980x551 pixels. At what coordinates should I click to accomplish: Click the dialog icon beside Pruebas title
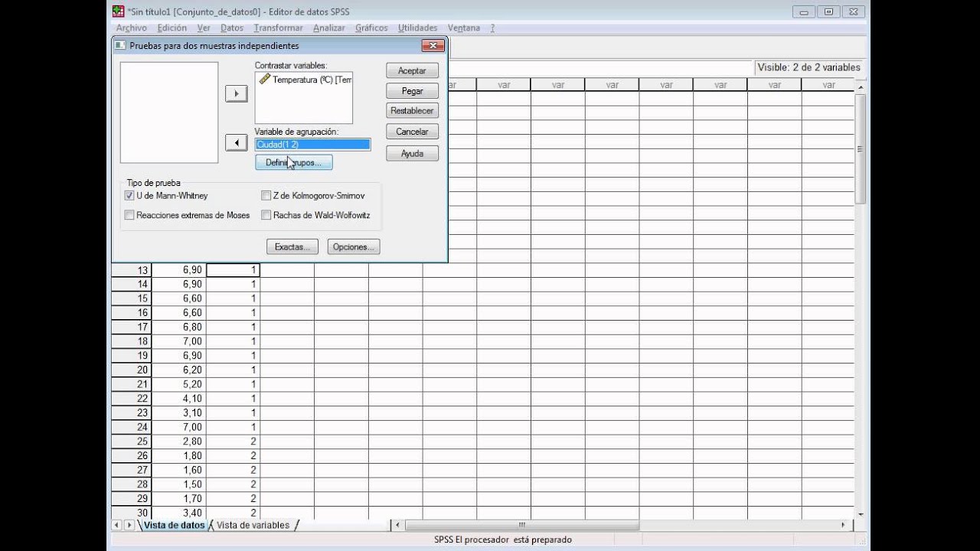point(120,45)
